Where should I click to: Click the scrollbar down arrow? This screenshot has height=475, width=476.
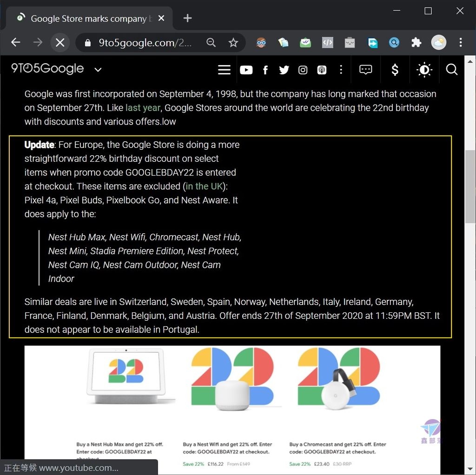(470, 469)
